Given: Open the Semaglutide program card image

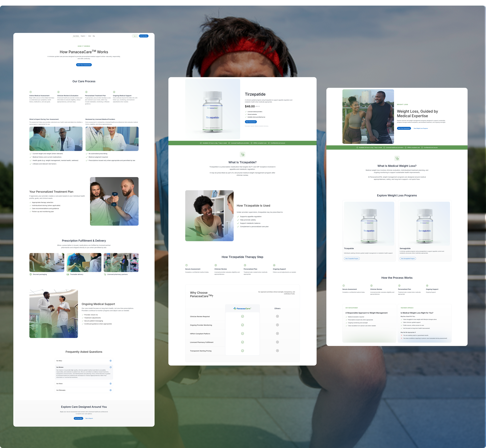Looking at the screenshot, I should point(425,224).
